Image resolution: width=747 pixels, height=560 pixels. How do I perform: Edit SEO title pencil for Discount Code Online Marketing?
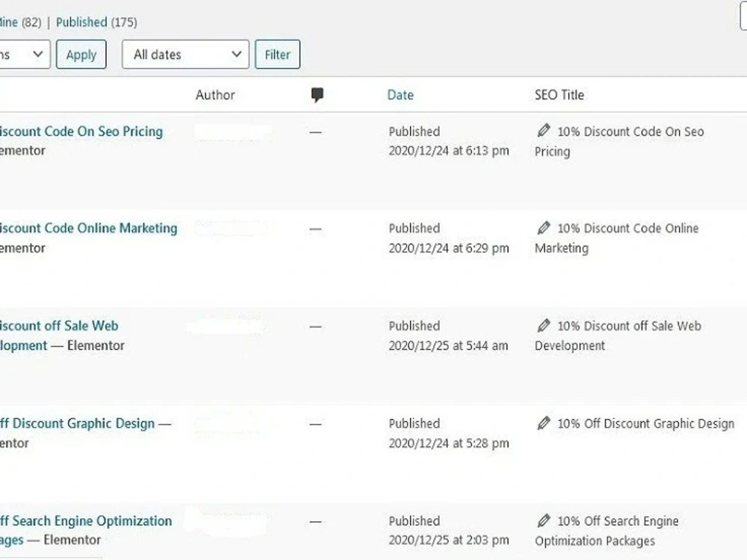coord(544,228)
